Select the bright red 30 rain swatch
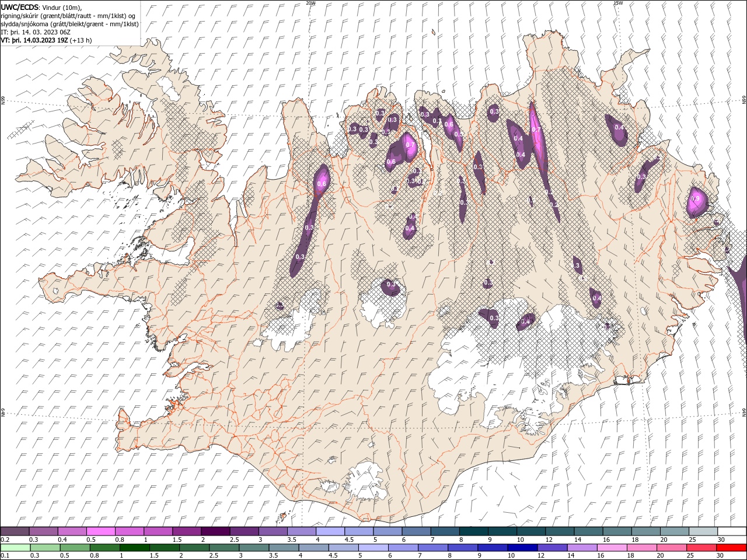This screenshot has height=560, width=747. click(731, 548)
